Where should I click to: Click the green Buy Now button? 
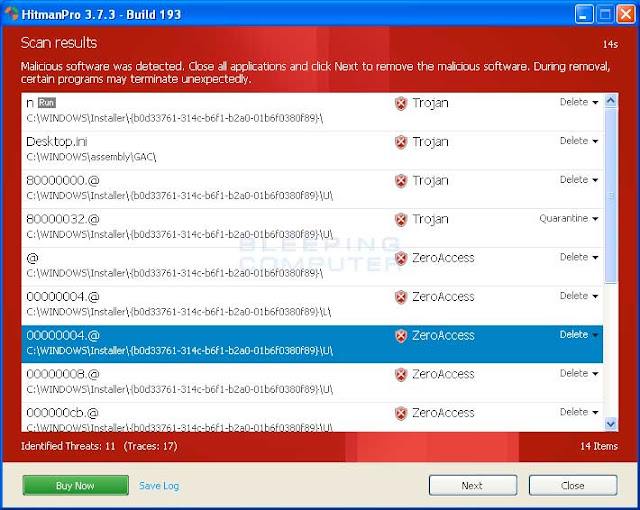[76, 485]
